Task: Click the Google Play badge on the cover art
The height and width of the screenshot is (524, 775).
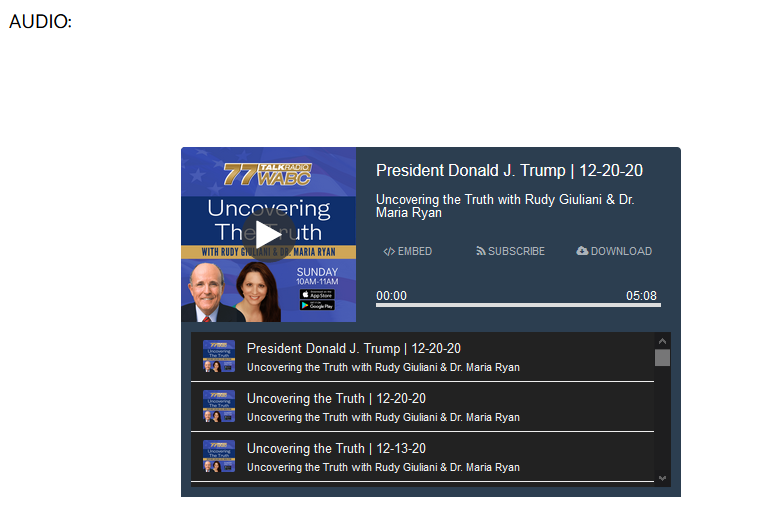Action: [x=317, y=306]
